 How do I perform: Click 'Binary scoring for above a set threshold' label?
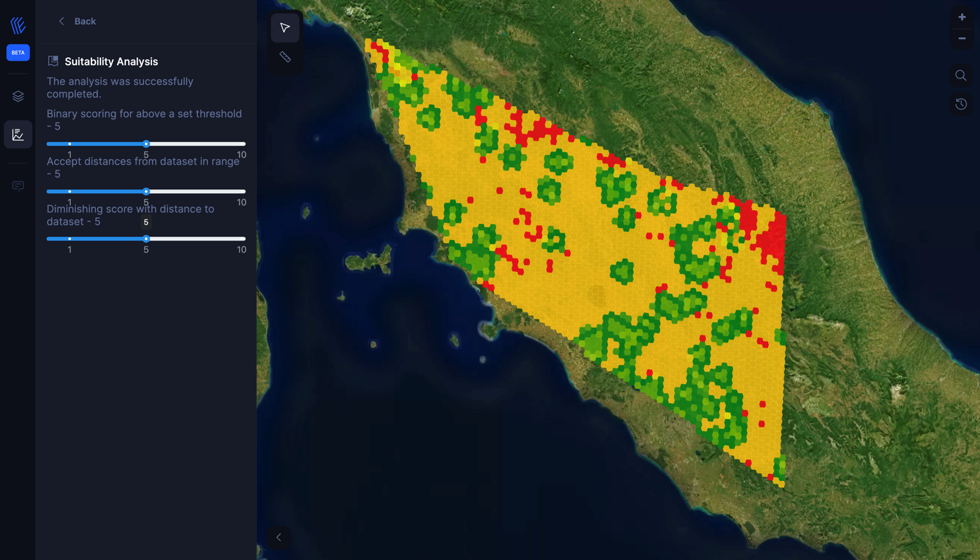[x=144, y=120]
